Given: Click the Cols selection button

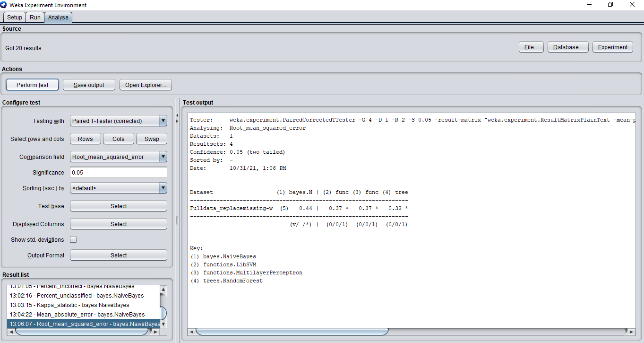Looking at the screenshot, I should coord(119,139).
